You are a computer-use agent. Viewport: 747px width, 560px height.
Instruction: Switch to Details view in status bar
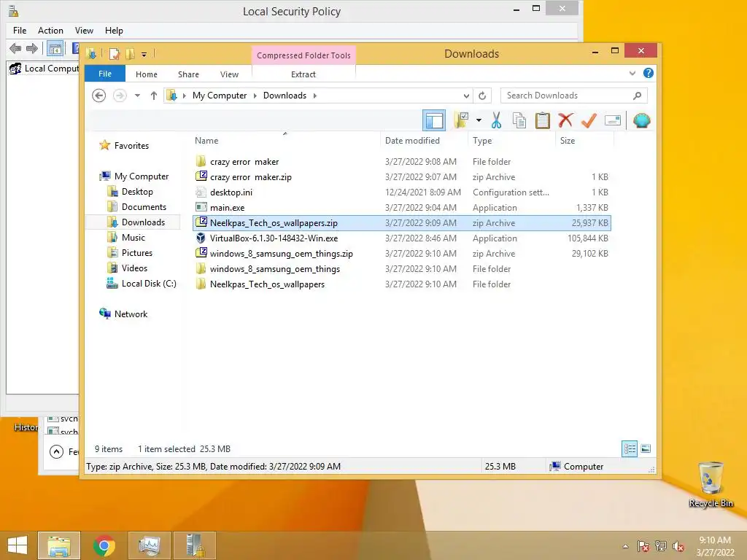click(x=630, y=448)
